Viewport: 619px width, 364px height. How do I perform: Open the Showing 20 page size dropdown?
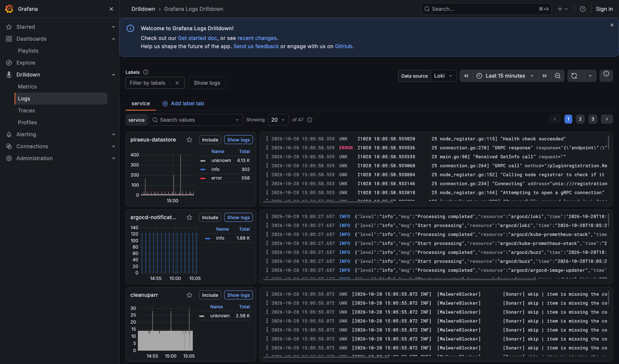[x=278, y=120]
